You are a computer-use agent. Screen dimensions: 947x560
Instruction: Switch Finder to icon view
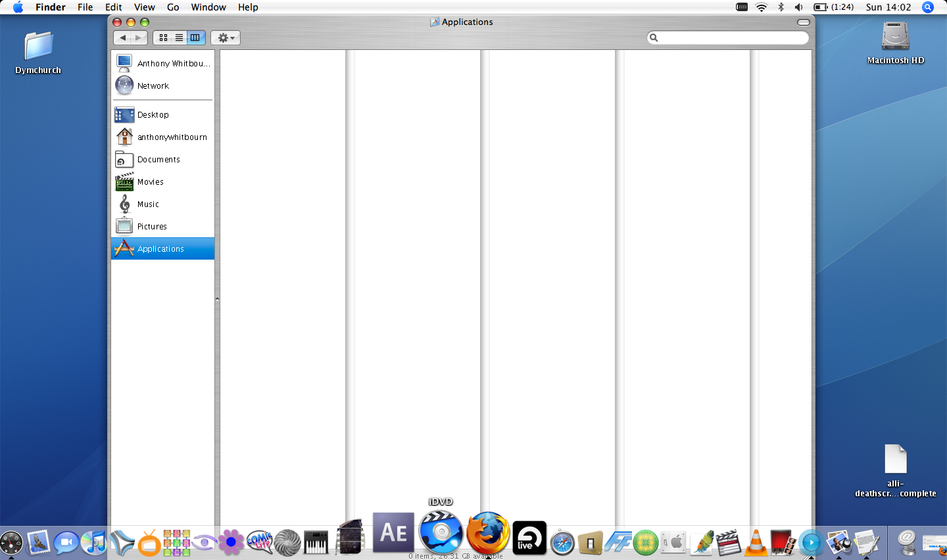pyautogui.click(x=163, y=37)
